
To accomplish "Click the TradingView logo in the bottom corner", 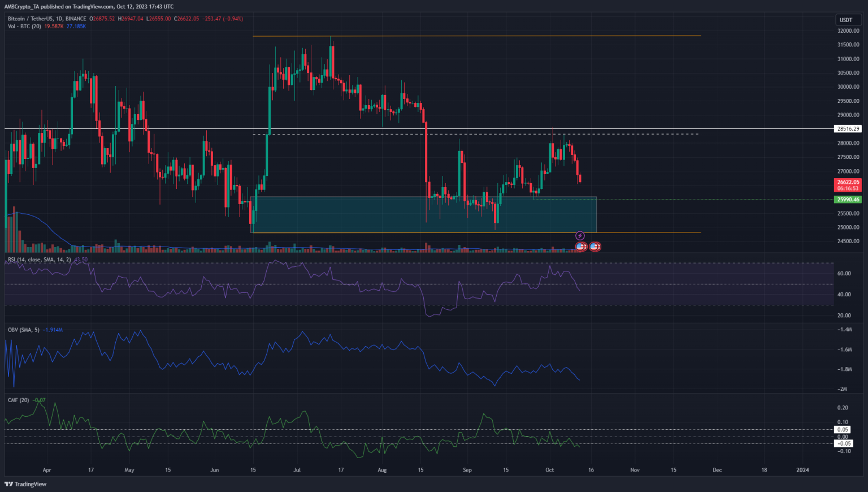I will tap(24, 484).
